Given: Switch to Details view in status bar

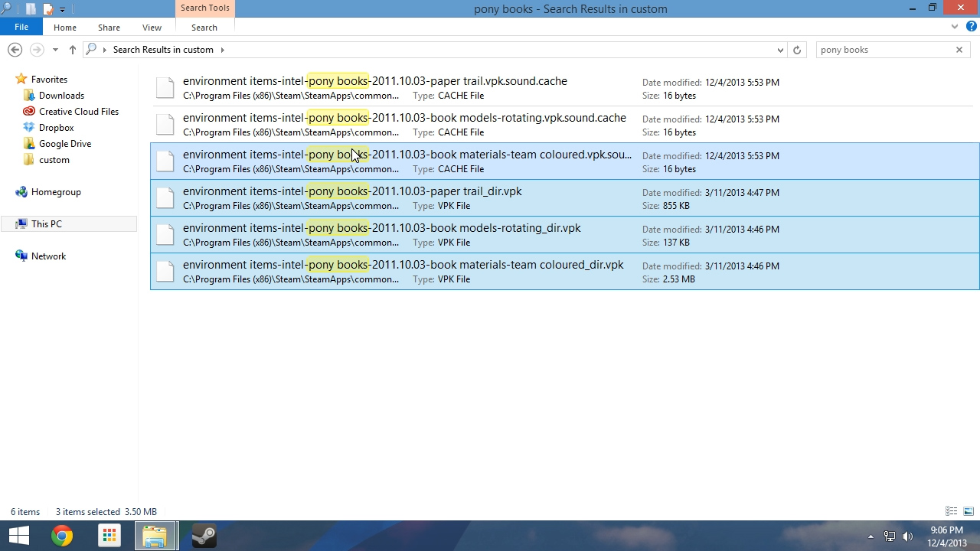Looking at the screenshot, I should click(952, 511).
